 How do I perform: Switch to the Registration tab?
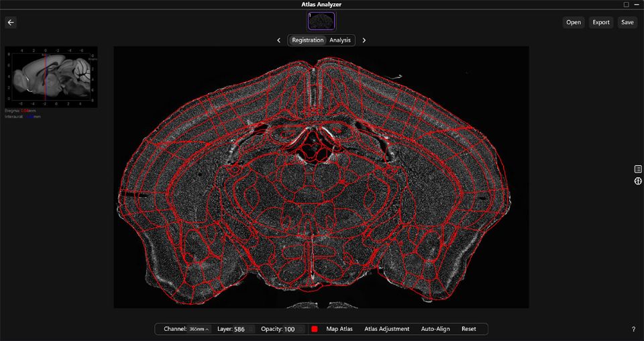308,40
